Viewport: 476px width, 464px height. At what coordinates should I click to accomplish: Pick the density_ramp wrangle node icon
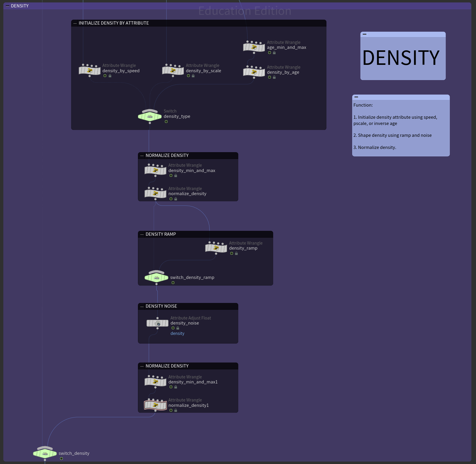(216, 248)
